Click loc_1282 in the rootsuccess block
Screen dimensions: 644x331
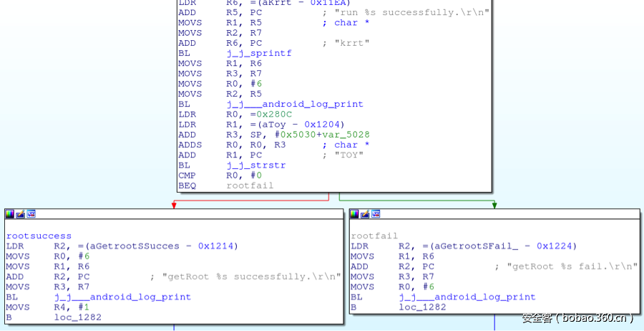[77, 317]
